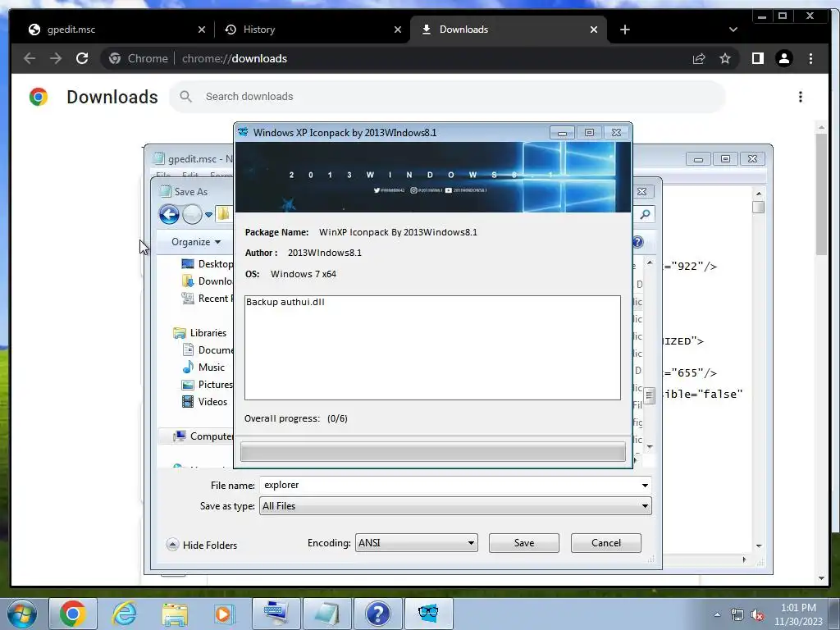
Task: Click the Cancel button
Action: (606, 543)
